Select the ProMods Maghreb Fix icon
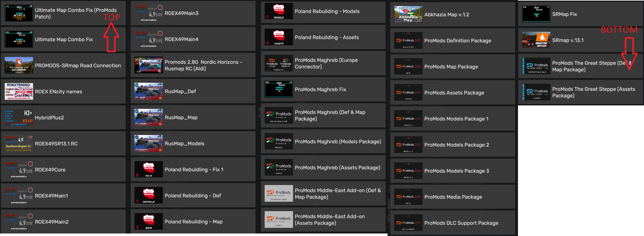The image size is (644, 236). pos(279,89)
